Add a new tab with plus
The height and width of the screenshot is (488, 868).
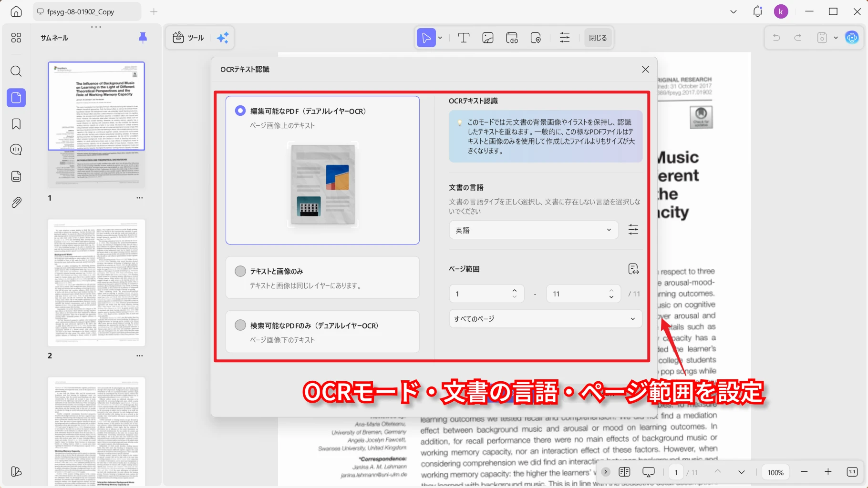point(154,11)
